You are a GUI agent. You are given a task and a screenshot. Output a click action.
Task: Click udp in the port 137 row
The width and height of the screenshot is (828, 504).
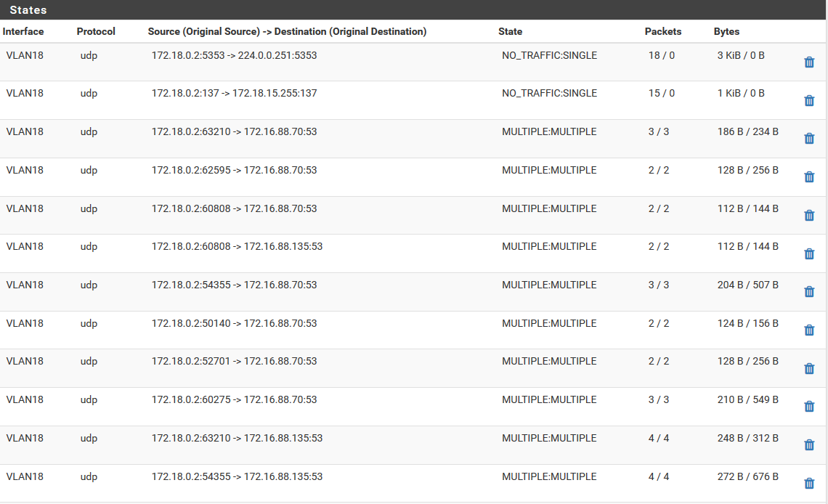[x=89, y=94]
